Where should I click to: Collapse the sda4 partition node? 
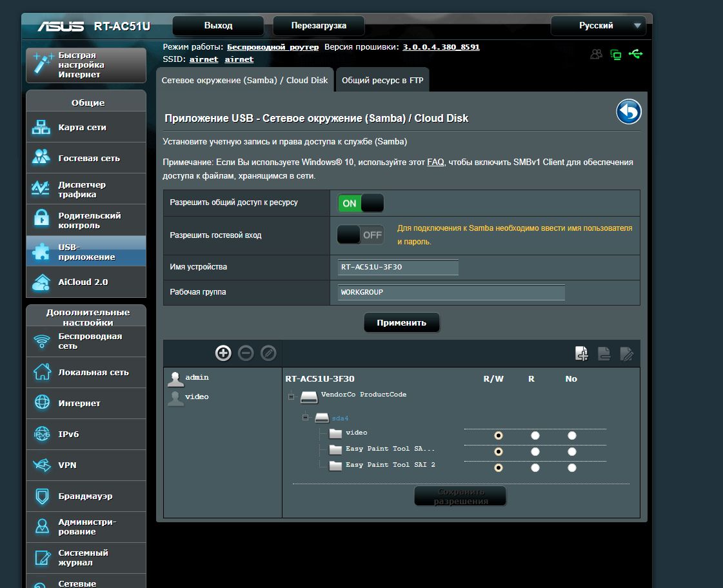pos(305,418)
